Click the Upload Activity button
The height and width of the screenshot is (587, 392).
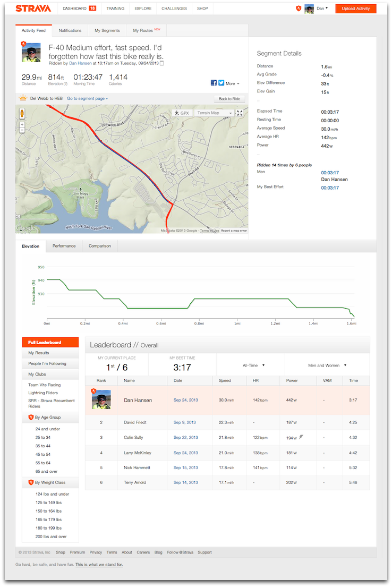pos(356,8)
